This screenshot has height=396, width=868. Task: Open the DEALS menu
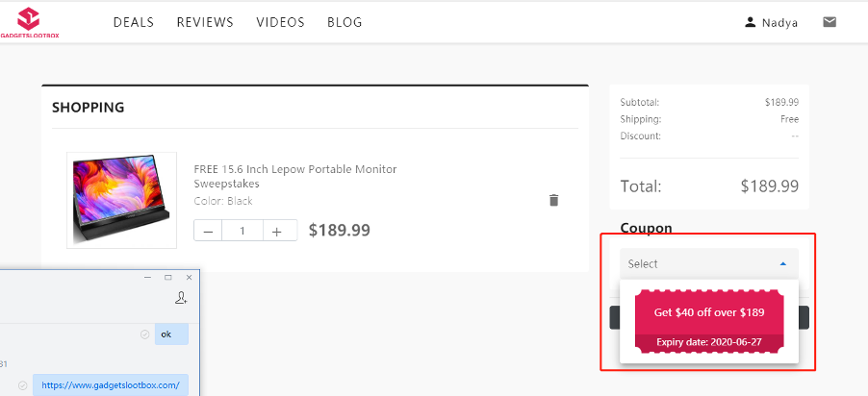(133, 22)
